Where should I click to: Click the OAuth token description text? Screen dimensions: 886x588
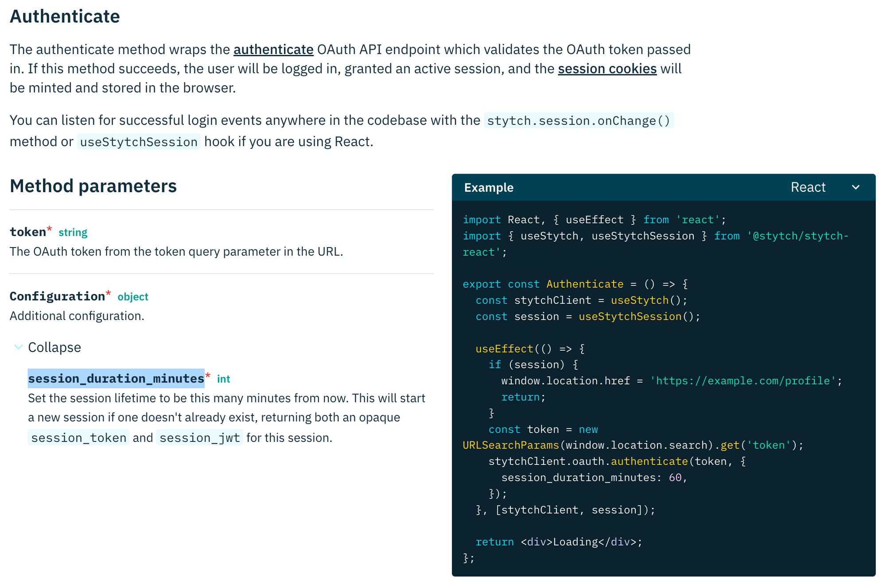point(176,251)
